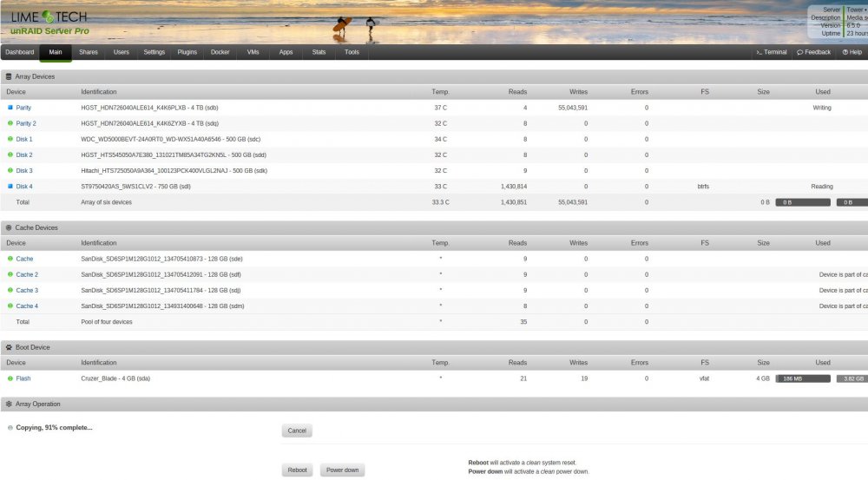
Task: Open the Shares tab
Action: 88,52
